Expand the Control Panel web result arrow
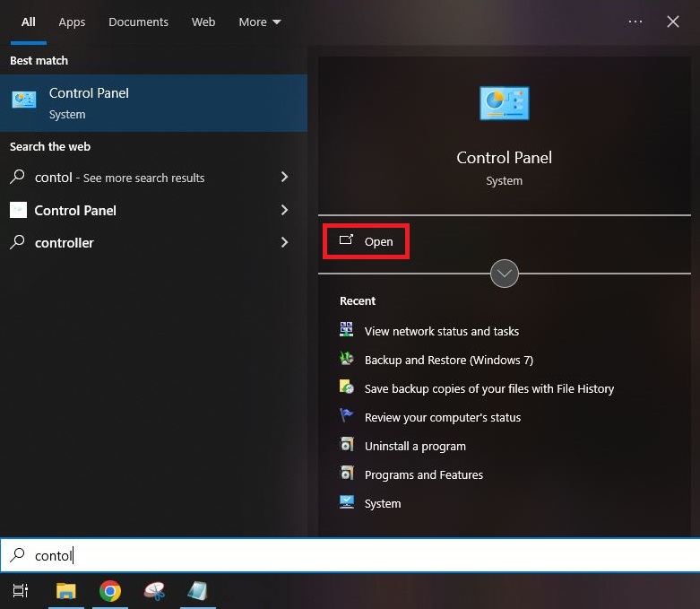This screenshot has width=700, height=609. pyautogui.click(x=284, y=210)
